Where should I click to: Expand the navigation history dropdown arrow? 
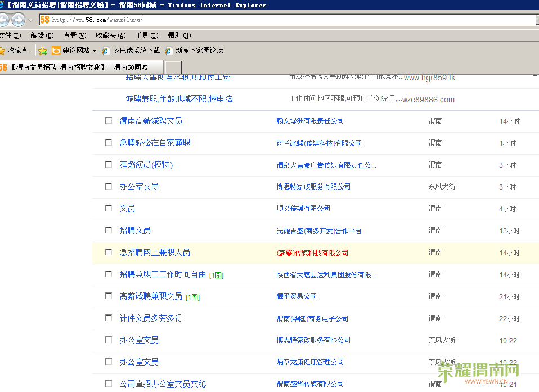pyautogui.click(x=31, y=20)
